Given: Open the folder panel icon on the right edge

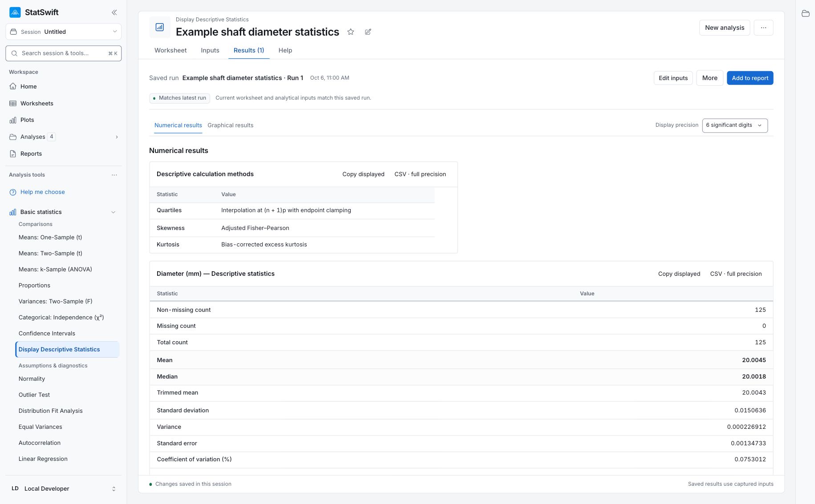Looking at the screenshot, I should pos(806,13).
